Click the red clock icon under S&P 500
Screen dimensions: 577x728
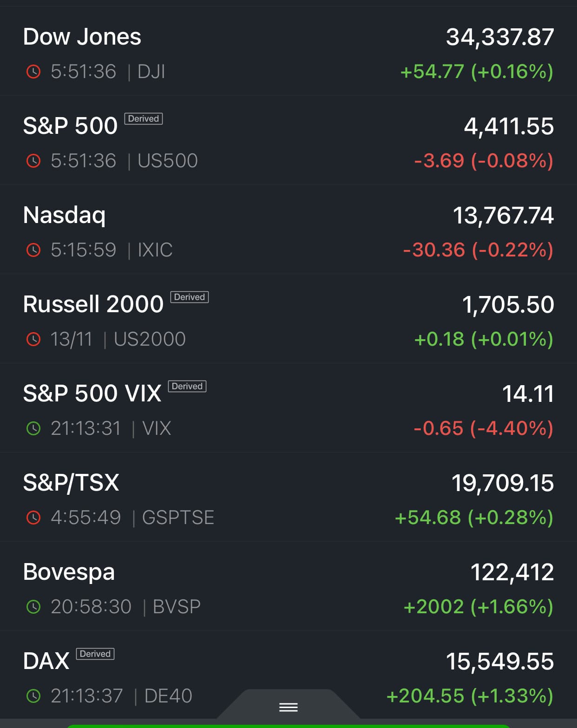tap(33, 161)
